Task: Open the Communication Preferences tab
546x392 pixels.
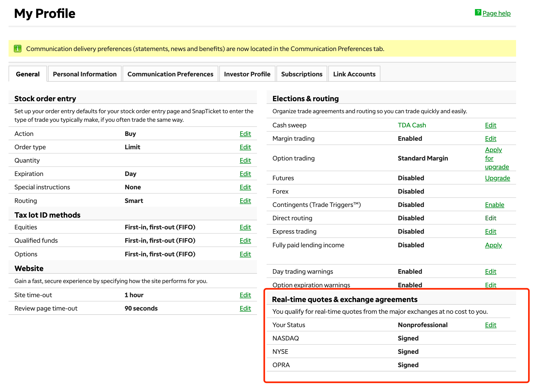Action: tap(170, 74)
